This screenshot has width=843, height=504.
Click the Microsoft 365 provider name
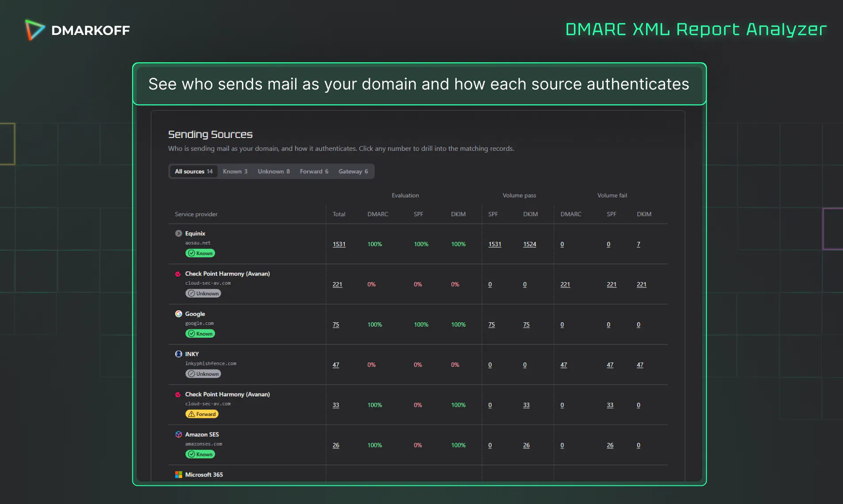(x=204, y=475)
